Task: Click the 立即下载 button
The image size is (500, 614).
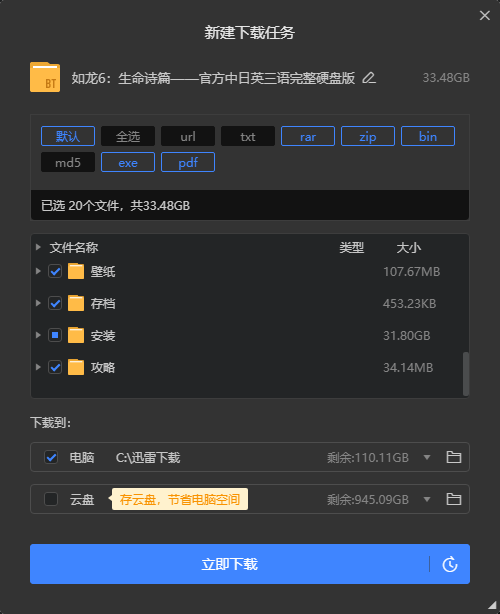Action: 229,564
